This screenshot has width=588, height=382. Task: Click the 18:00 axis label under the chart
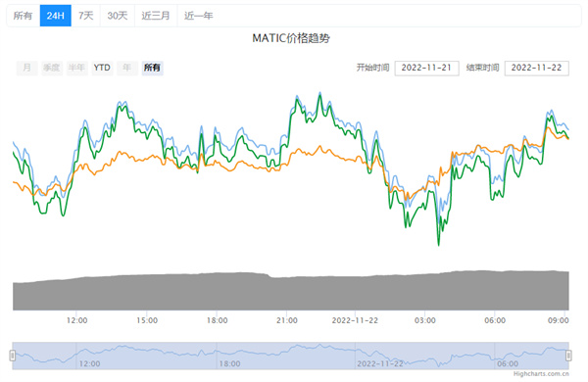point(218,320)
